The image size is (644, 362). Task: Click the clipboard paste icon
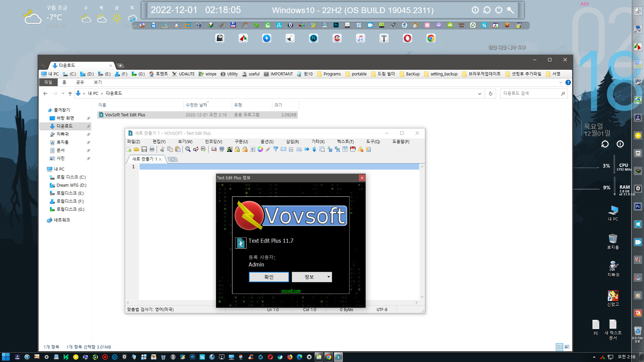pyautogui.click(x=178, y=149)
